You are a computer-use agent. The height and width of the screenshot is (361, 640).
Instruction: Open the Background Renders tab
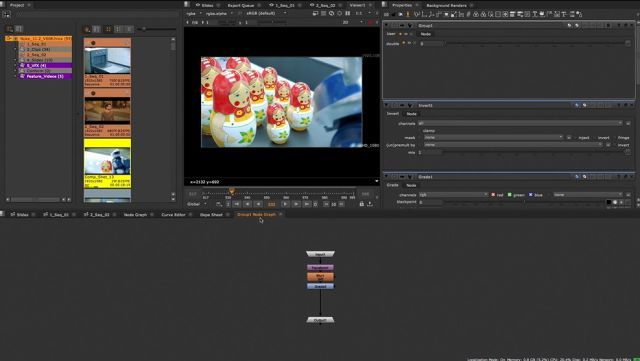[x=446, y=5]
